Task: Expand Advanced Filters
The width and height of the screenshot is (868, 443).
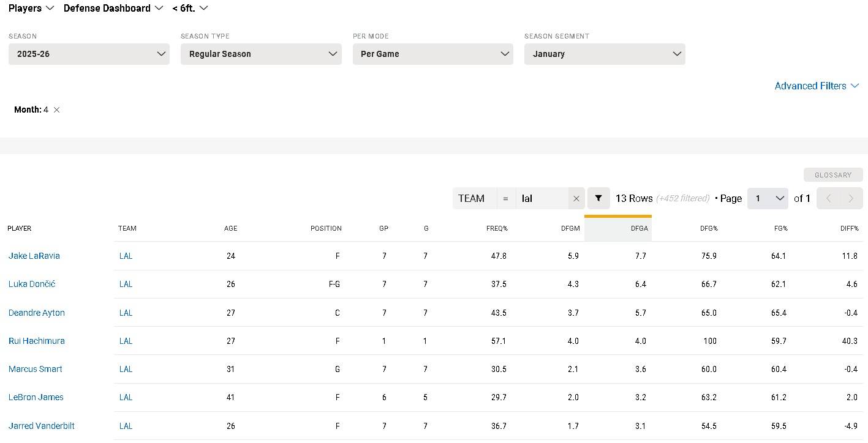Action: [x=816, y=86]
